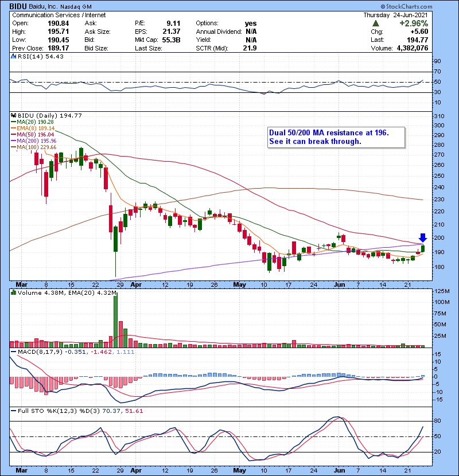Click the Chg value +5.60
Image resolution: width=459 pixels, height=476 pixels.
pos(419,32)
